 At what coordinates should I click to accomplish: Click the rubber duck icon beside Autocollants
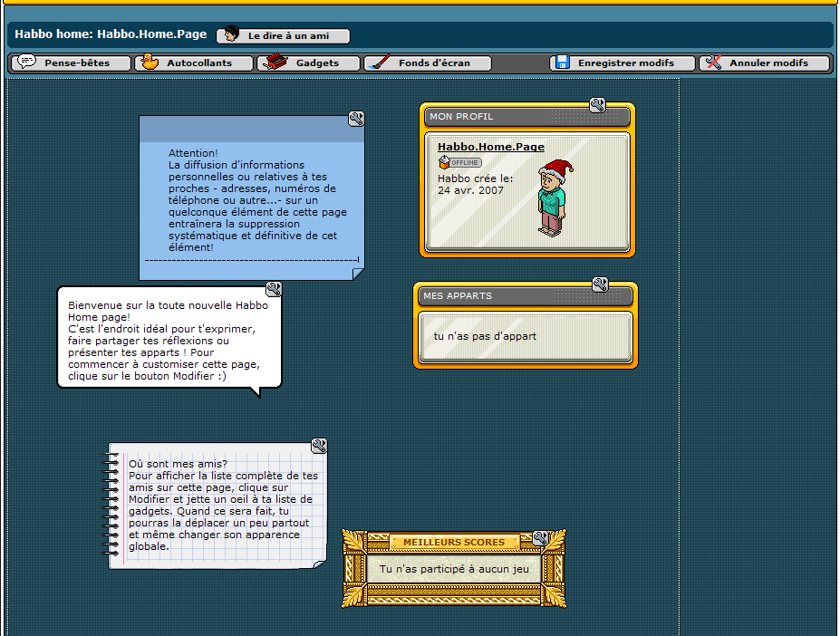tap(150, 62)
